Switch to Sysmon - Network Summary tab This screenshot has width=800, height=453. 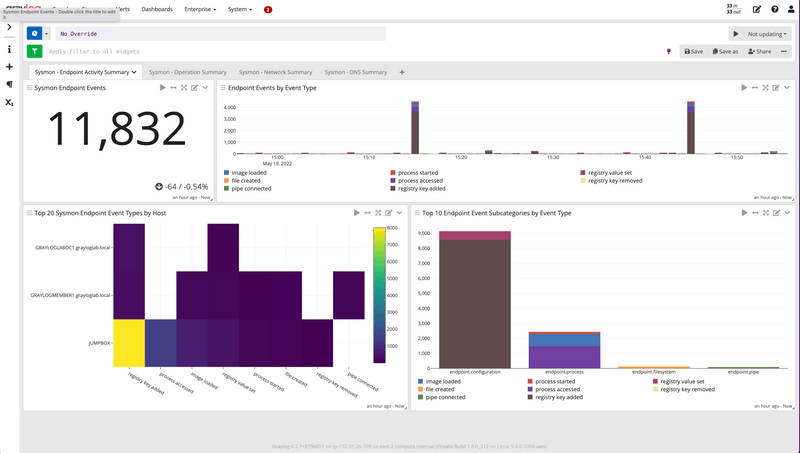click(x=276, y=72)
